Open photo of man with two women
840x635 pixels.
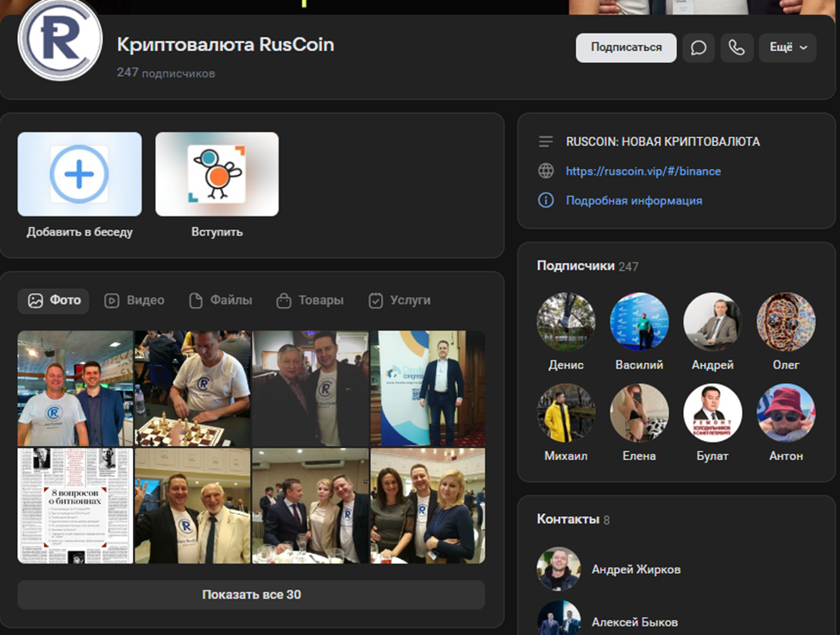(428, 506)
